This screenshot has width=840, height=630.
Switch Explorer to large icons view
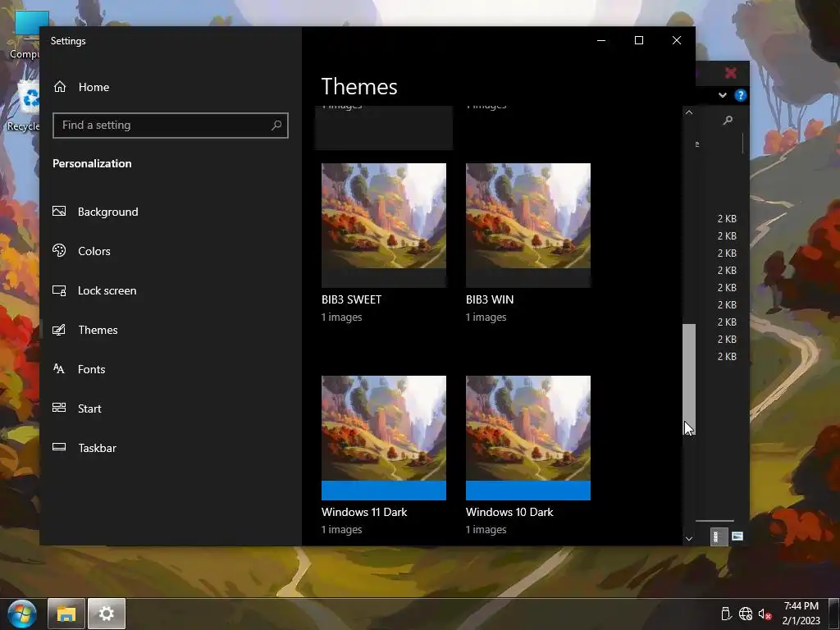click(x=737, y=536)
